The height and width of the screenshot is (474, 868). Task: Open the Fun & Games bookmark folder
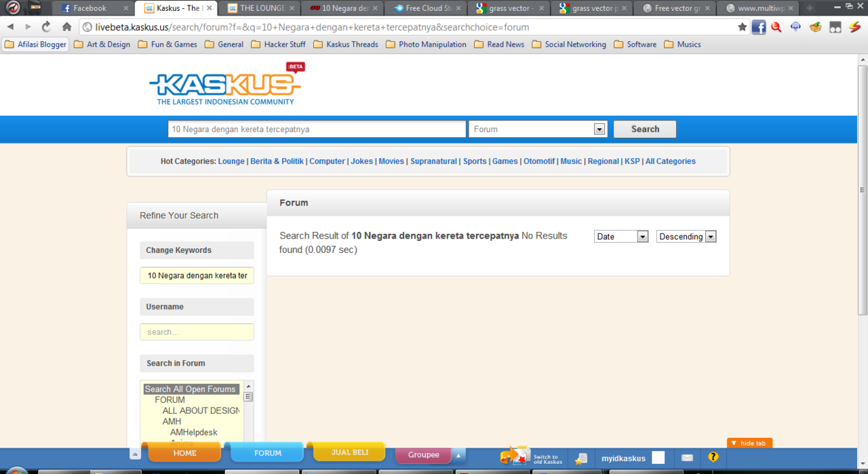[167, 44]
